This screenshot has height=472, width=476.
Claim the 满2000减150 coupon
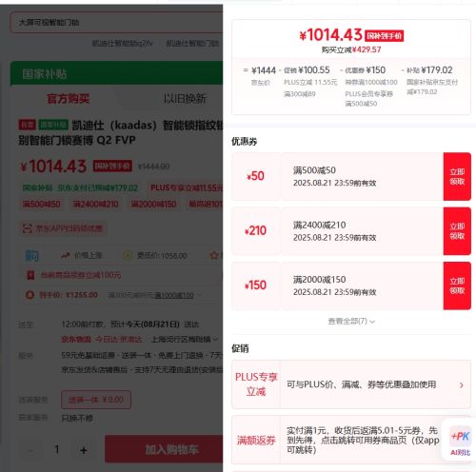coord(457,285)
